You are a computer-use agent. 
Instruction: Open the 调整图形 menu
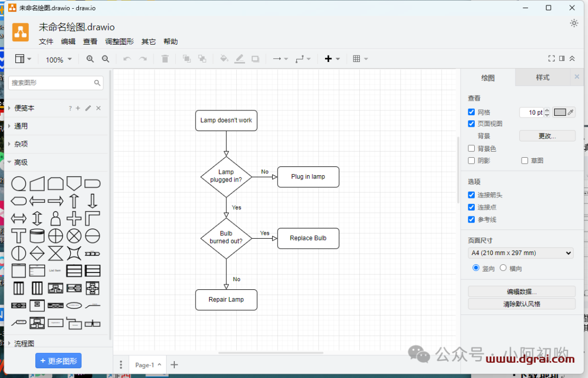click(119, 42)
